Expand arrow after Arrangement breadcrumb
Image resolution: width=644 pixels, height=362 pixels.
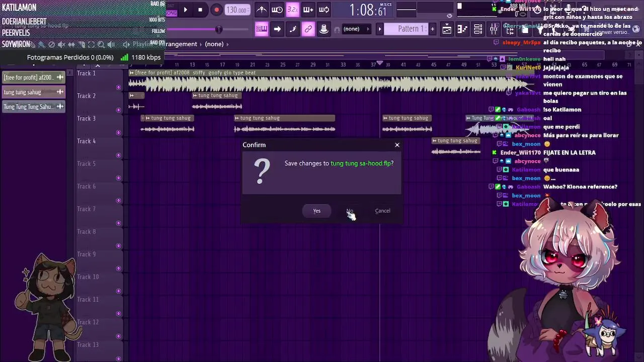(x=201, y=44)
